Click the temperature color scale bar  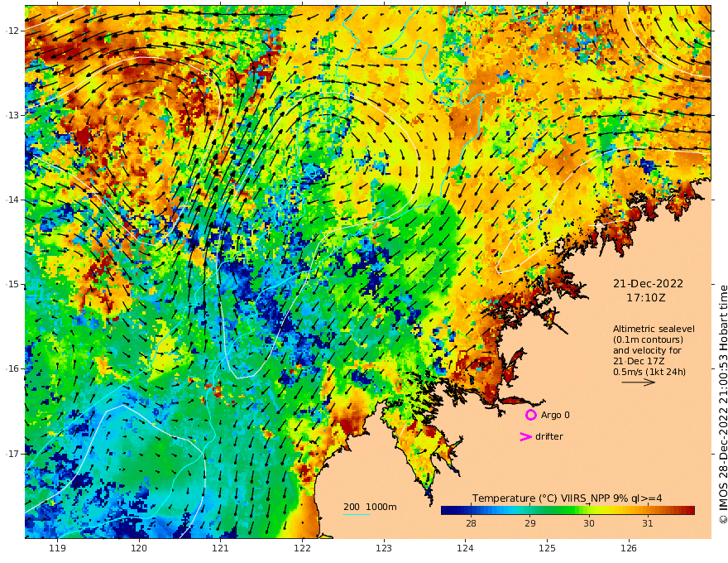pyautogui.click(x=568, y=511)
